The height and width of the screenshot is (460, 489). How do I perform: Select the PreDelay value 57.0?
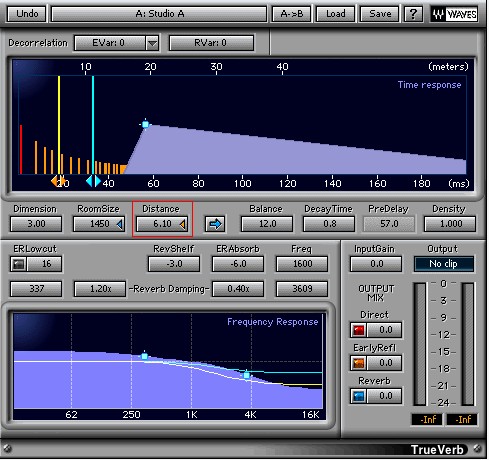pyautogui.click(x=389, y=224)
